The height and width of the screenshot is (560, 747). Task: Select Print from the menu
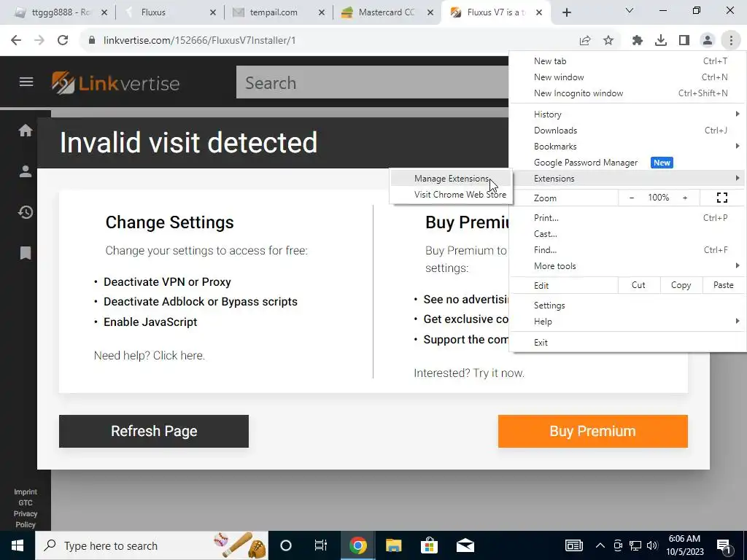click(628, 217)
